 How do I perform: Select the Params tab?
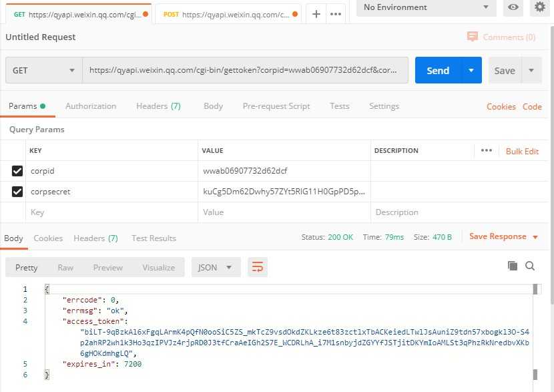coord(27,106)
